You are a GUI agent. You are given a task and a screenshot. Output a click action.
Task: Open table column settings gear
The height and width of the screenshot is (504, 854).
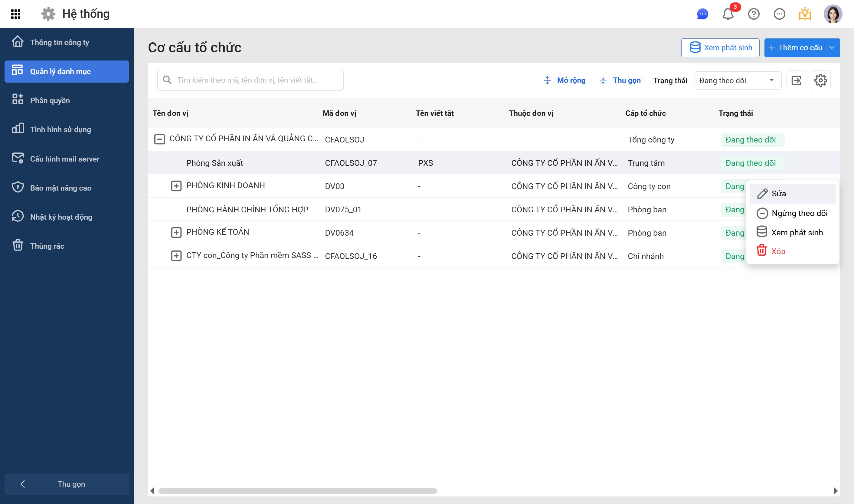coord(821,80)
